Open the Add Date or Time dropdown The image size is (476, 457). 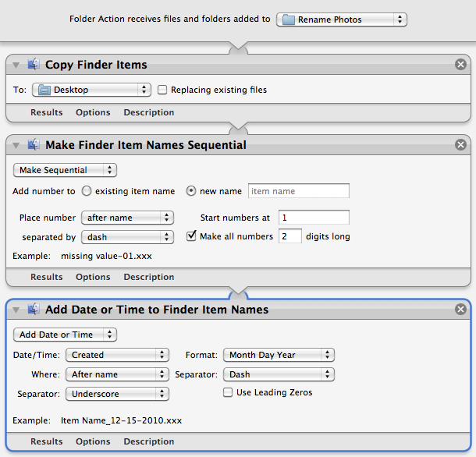(65, 335)
